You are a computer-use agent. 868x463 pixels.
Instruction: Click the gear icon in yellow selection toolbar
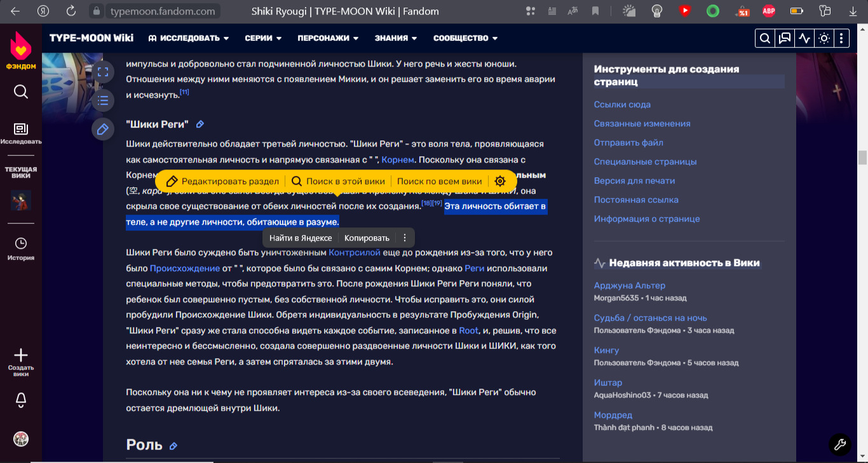click(x=500, y=181)
